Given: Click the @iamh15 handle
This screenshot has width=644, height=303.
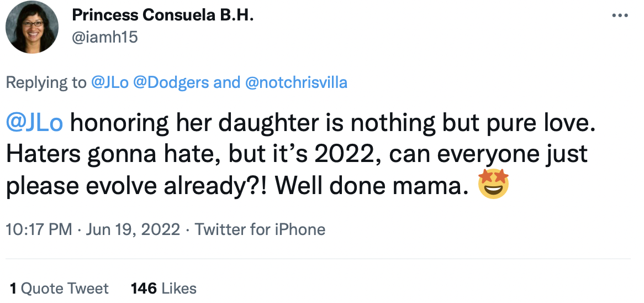Looking at the screenshot, I should (x=104, y=37).
